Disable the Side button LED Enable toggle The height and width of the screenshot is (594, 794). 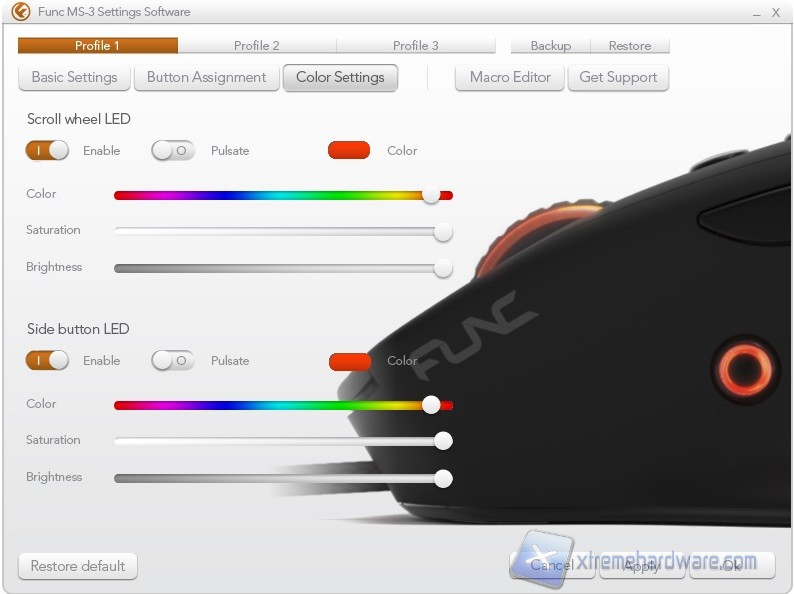click(x=47, y=360)
